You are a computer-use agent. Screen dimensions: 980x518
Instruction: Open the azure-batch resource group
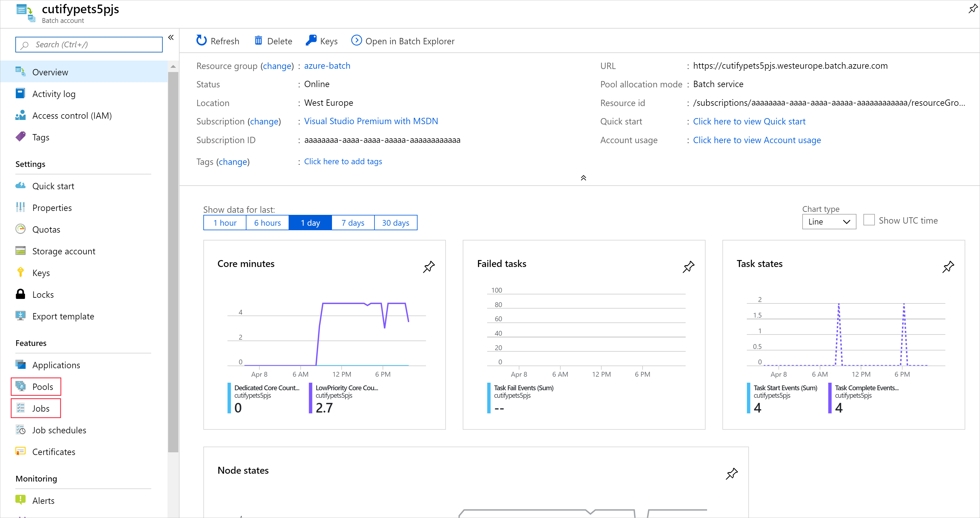click(327, 65)
